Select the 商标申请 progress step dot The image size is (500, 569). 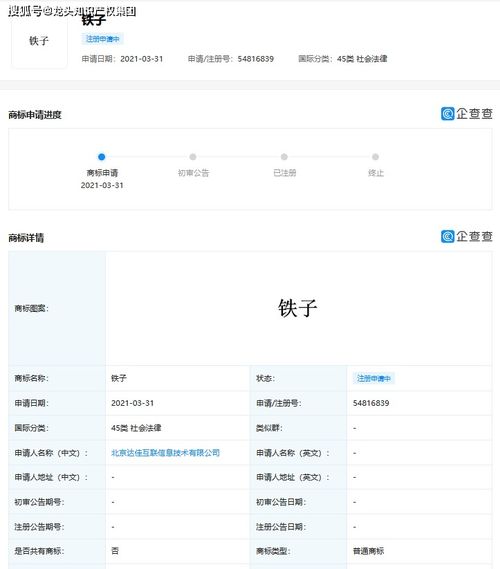click(x=102, y=157)
